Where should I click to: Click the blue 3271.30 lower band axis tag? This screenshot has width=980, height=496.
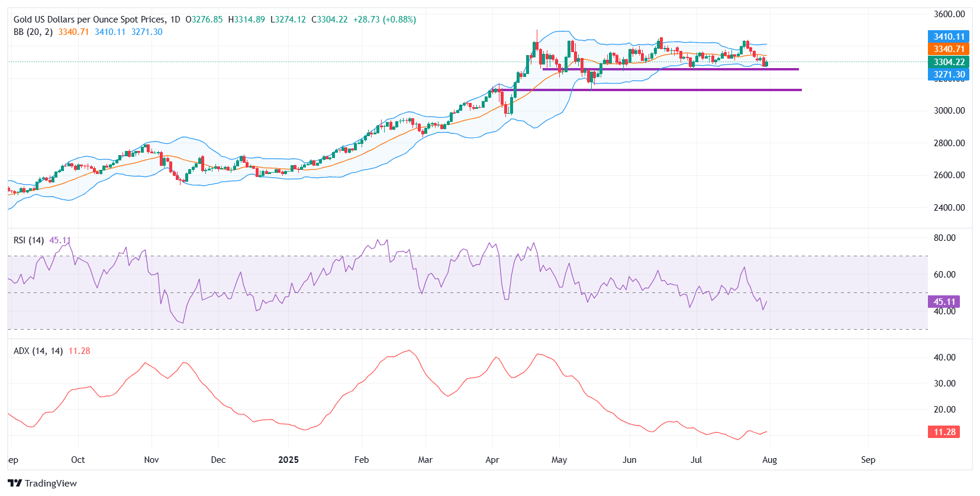(948, 75)
